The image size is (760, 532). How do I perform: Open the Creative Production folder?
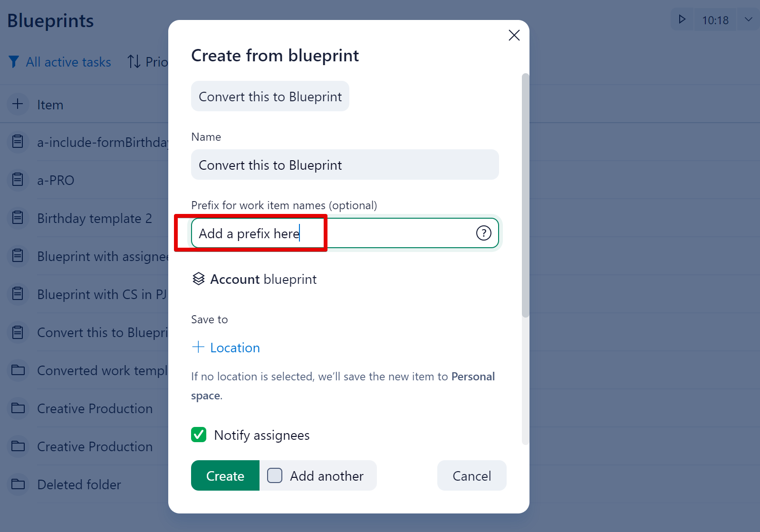tap(95, 408)
